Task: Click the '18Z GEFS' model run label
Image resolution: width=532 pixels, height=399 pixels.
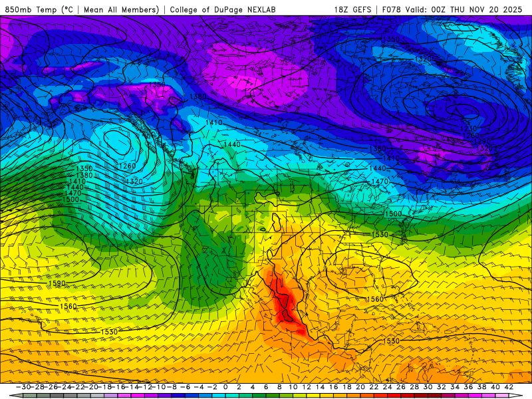Action: tap(353, 9)
